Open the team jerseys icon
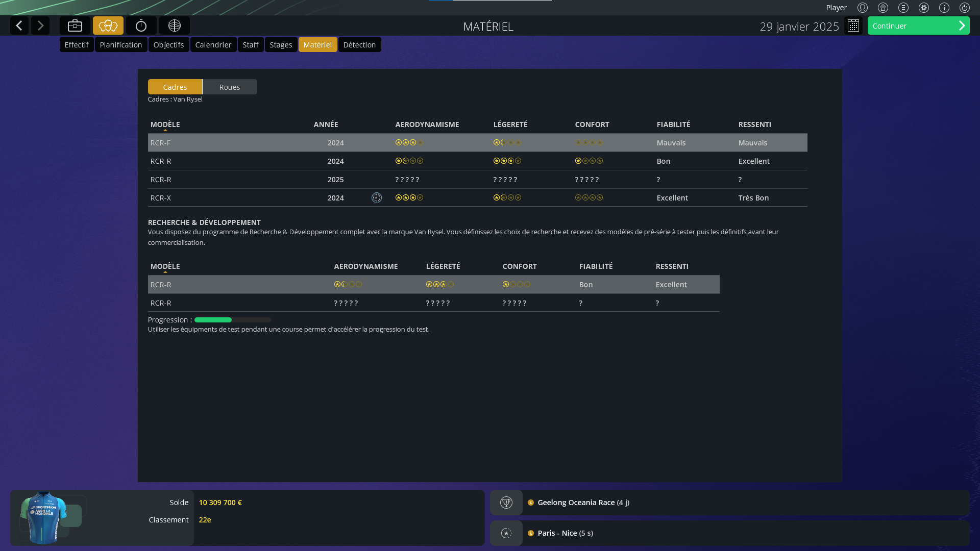 click(108, 26)
